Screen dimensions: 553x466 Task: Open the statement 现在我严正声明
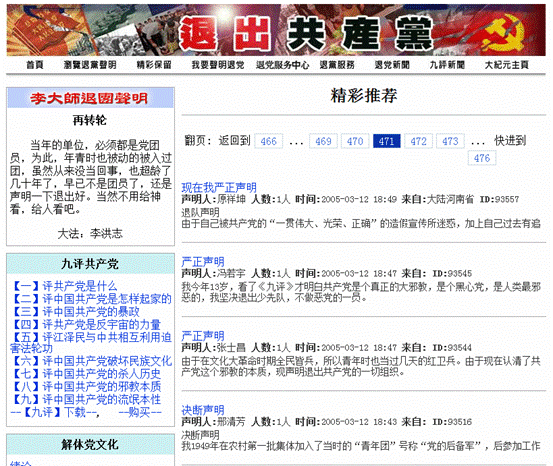click(219, 187)
